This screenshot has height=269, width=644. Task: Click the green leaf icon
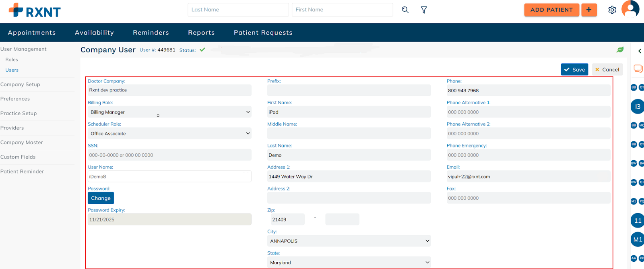click(x=620, y=50)
